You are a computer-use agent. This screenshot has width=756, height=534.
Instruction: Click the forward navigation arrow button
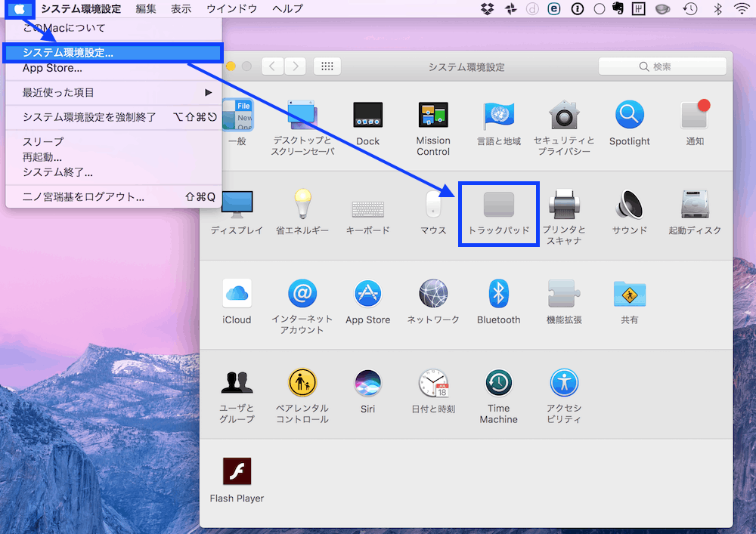click(x=295, y=66)
